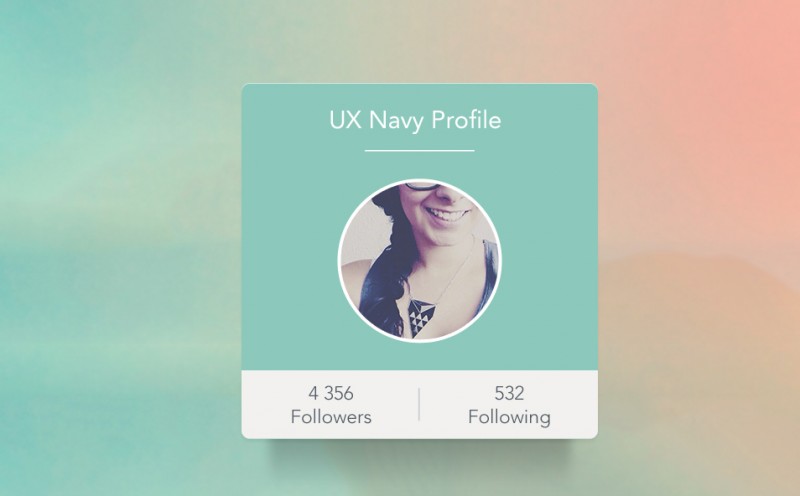This screenshot has width=800, height=496.
Task: Open the 4 356 followers count
Action: coord(331,393)
